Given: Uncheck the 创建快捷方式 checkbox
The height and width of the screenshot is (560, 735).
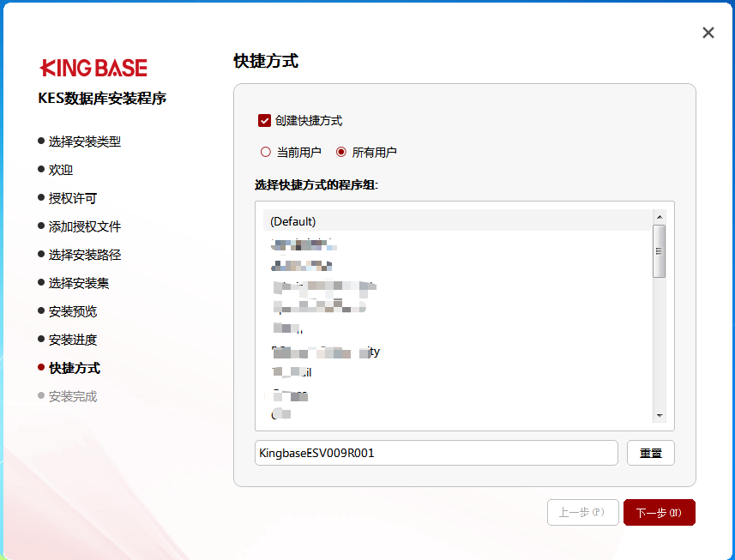Looking at the screenshot, I should (x=264, y=121).
